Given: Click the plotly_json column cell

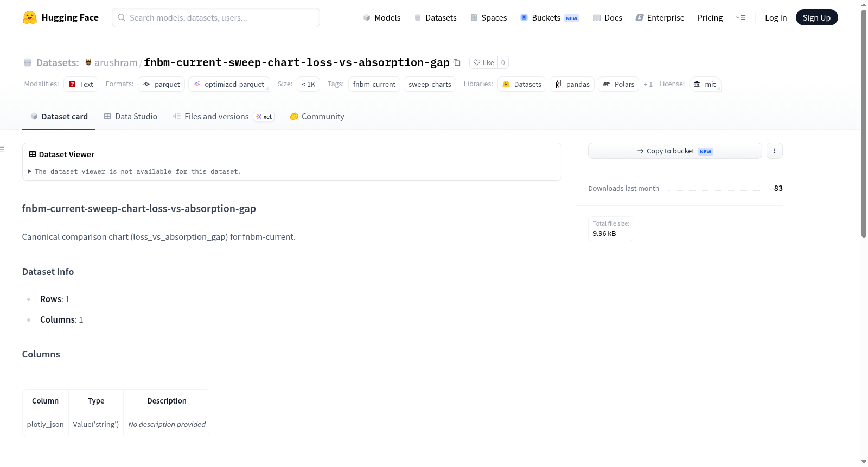Looking at the screenshot, I should [46, 424].
